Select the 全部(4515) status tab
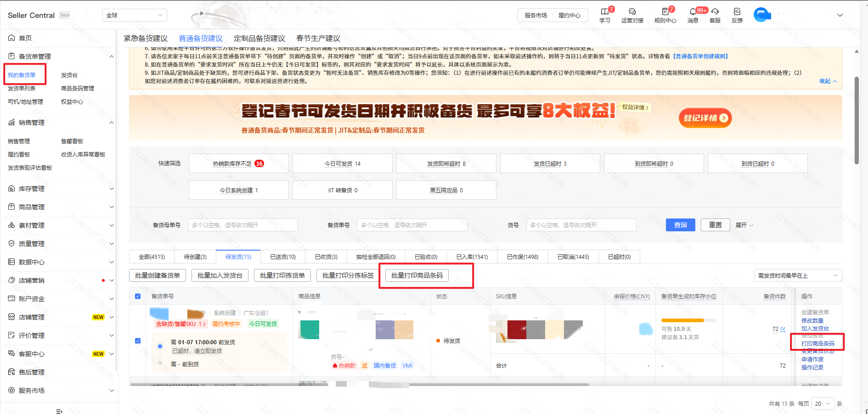868x414 pixels. click(152, 257)
